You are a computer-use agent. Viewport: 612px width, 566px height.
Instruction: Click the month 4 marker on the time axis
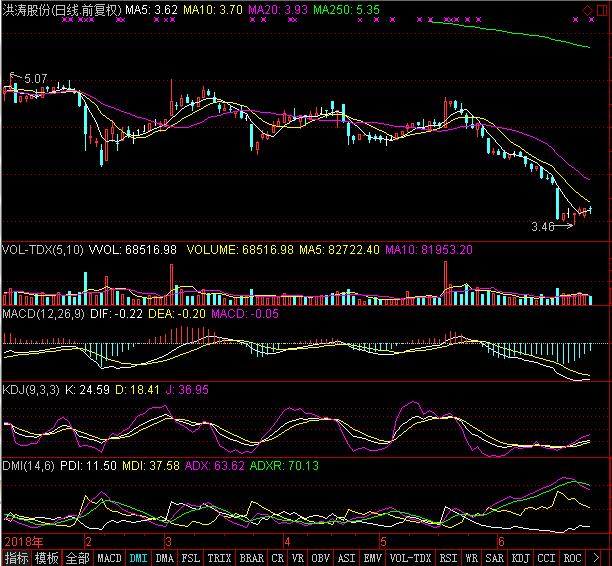click(287, 542)
